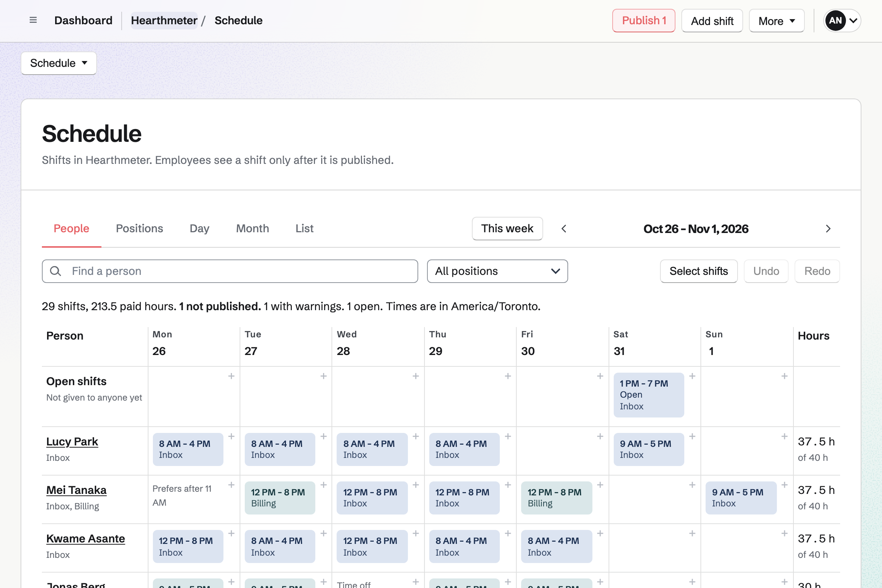Add shift for Kwame Asante on Tuesday
The image size is (882, 588).
324,533
